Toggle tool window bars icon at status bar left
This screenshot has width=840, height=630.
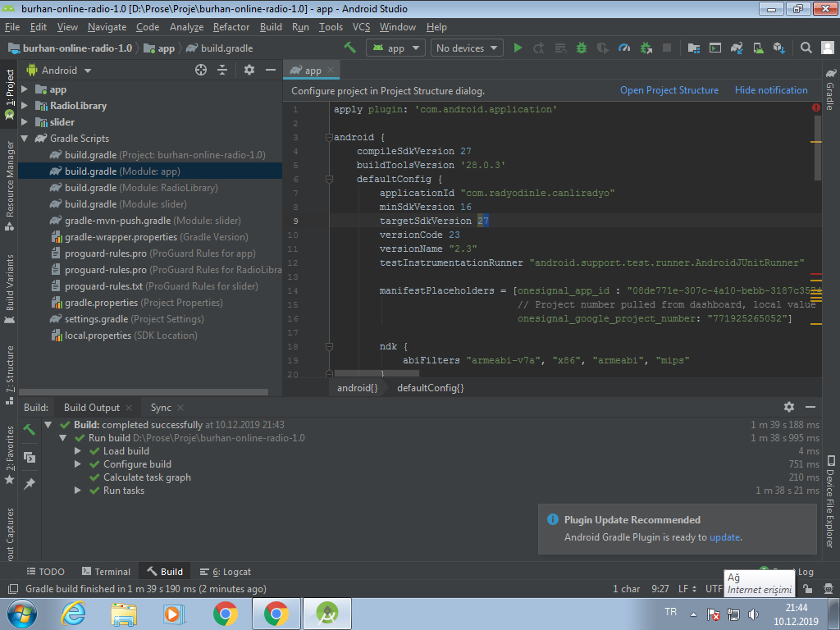coord(13,589)
